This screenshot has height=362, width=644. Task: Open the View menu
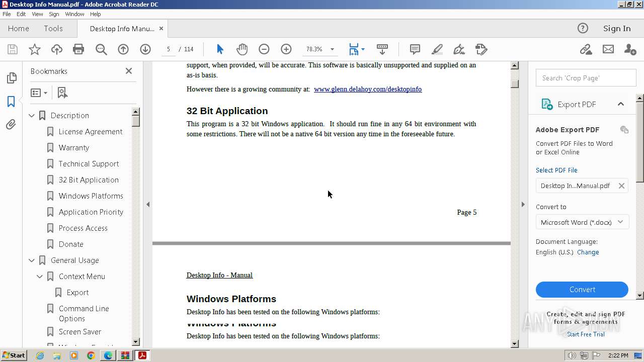[37, 14]
